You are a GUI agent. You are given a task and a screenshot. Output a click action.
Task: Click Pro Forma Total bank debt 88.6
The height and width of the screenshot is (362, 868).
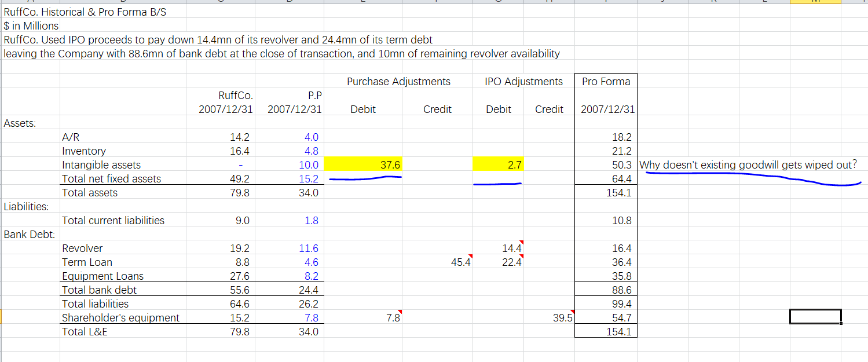621,290
